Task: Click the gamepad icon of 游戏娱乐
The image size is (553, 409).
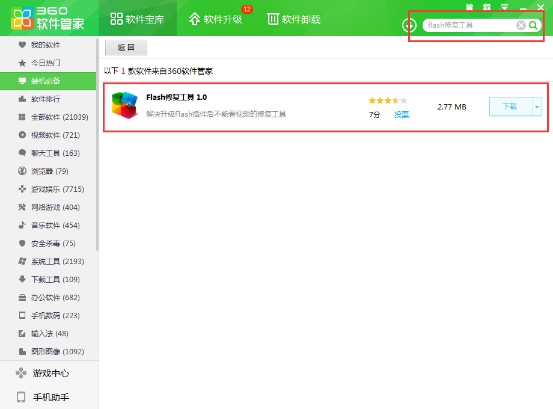Action: tap(22, 189)
